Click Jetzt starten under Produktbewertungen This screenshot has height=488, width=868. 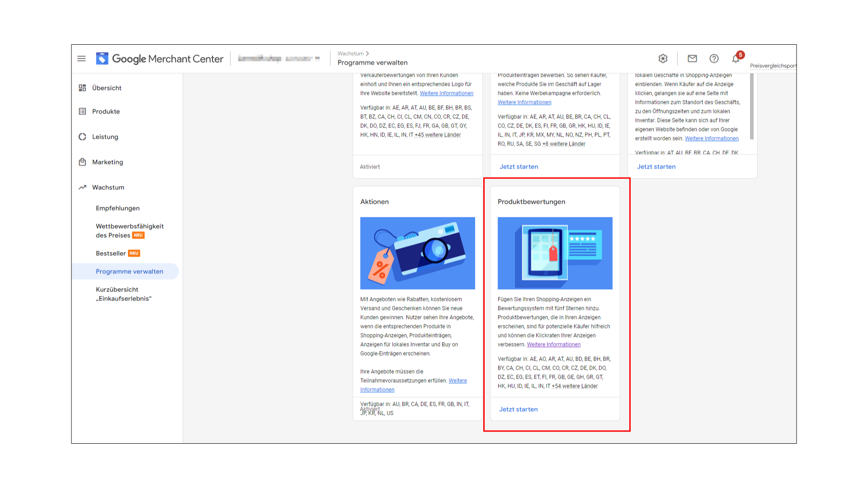pos(518,409)
